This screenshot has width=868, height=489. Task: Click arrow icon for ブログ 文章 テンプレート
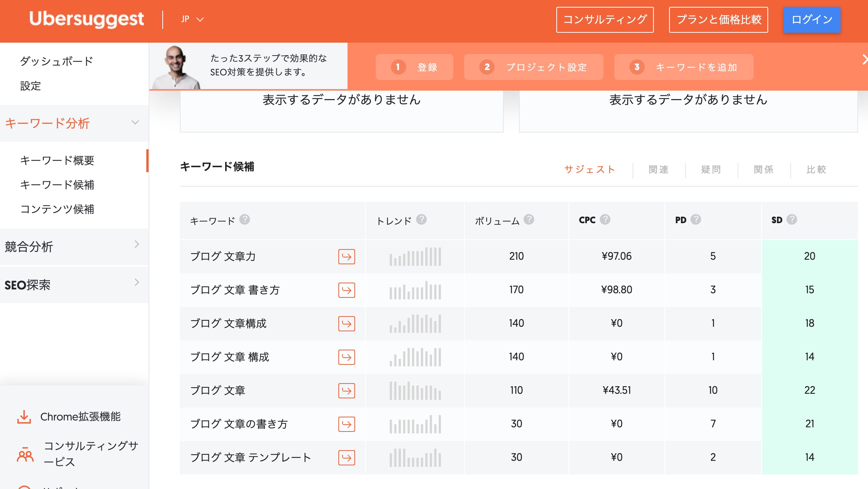346,458
